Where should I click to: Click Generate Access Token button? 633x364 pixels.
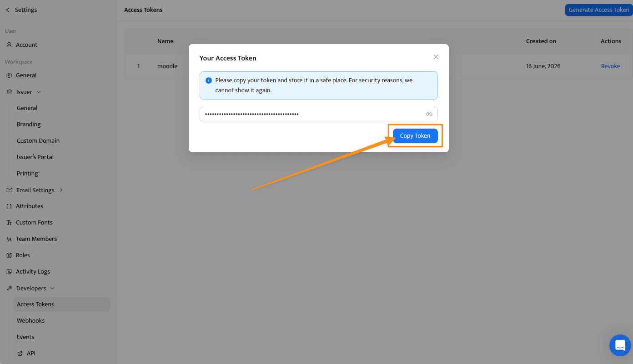[598, 10]
